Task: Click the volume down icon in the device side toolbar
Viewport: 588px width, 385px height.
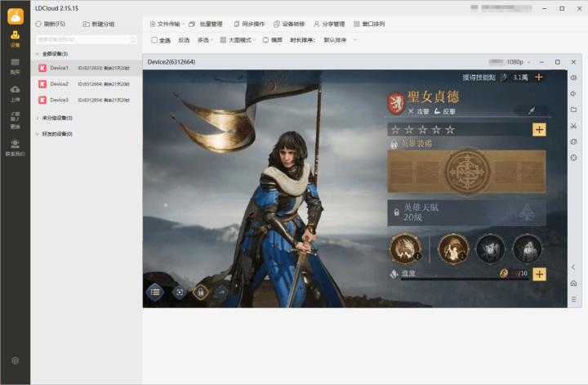Action: point(574,94)
